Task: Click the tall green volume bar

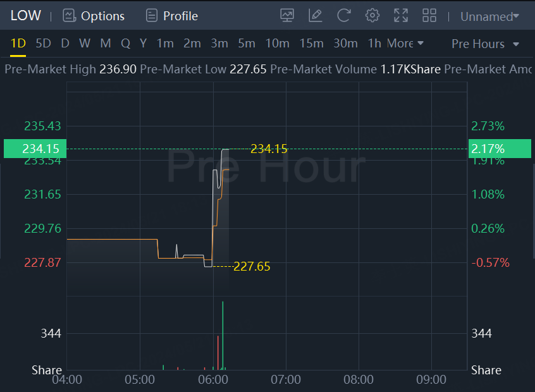Action: [x=223, y=335]
